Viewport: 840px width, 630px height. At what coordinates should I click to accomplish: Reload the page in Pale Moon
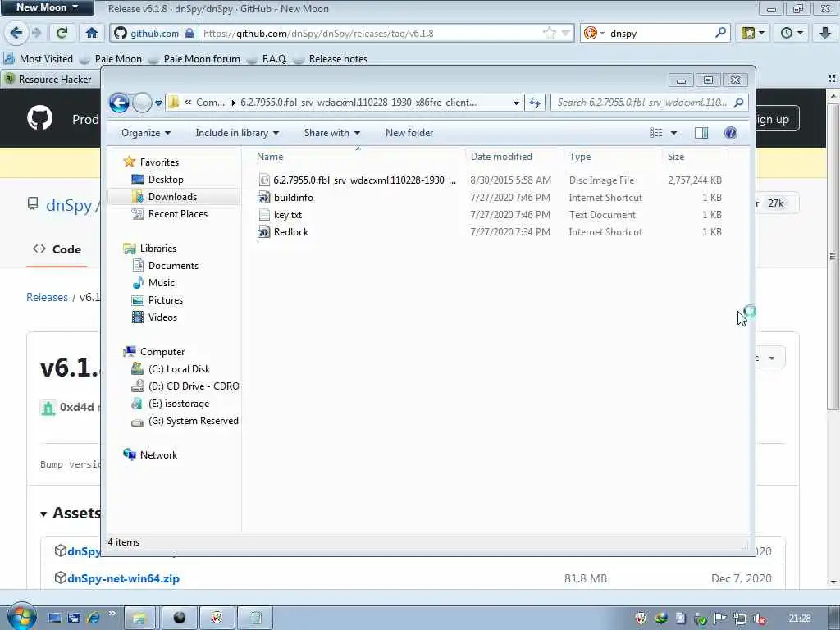(62, 33)
